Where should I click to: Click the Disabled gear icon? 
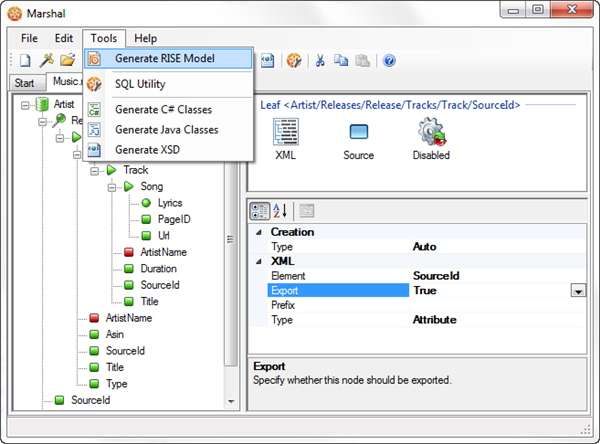pyautogui.click(x=432, y=132)
